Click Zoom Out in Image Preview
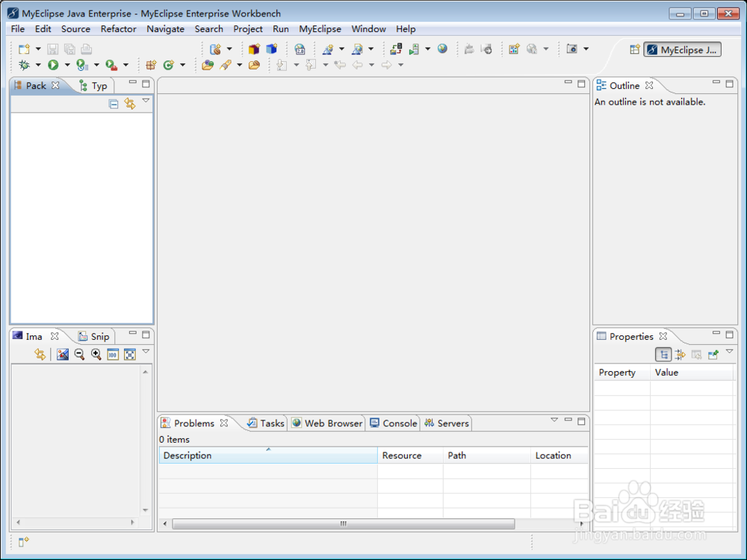747x560 pixels. 80,354
